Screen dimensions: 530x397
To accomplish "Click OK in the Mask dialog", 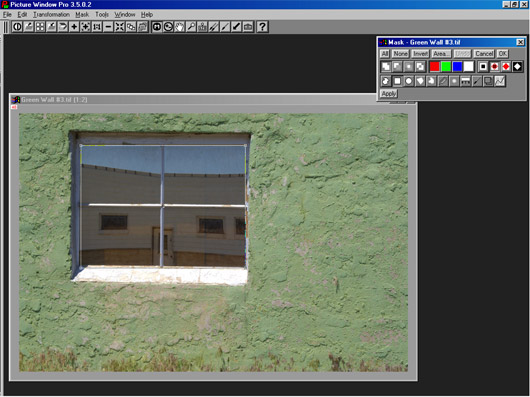I will [x=503, y=54].
